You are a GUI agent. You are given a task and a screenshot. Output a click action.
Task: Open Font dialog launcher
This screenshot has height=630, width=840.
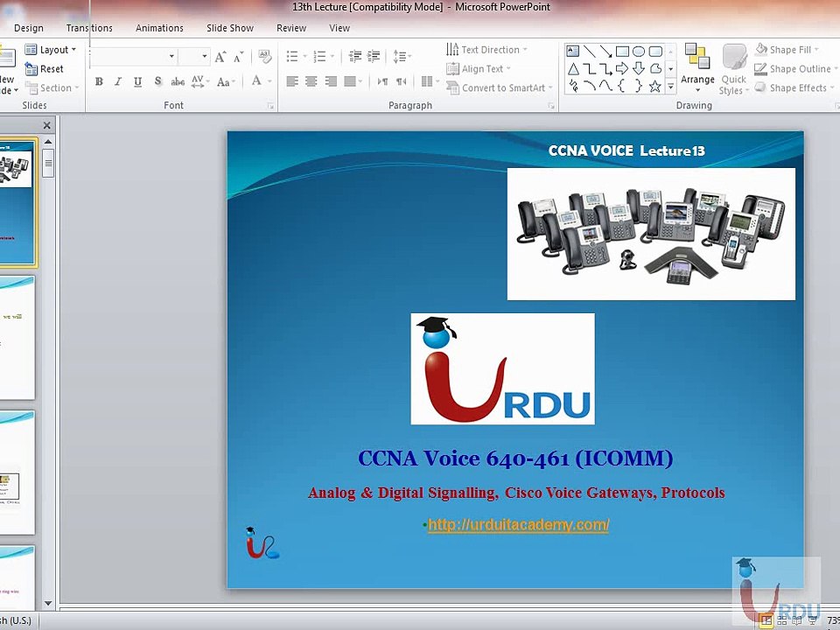[x=270, y=106]
